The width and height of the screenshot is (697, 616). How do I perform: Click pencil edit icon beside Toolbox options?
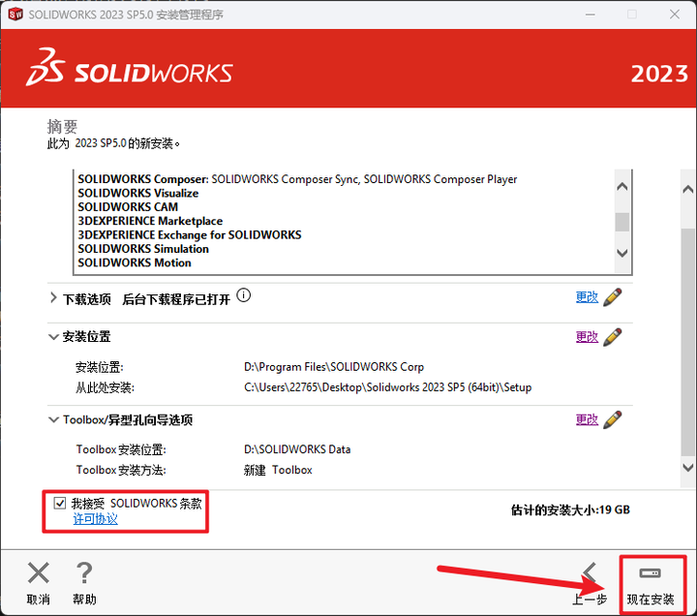tap(613, 419)
